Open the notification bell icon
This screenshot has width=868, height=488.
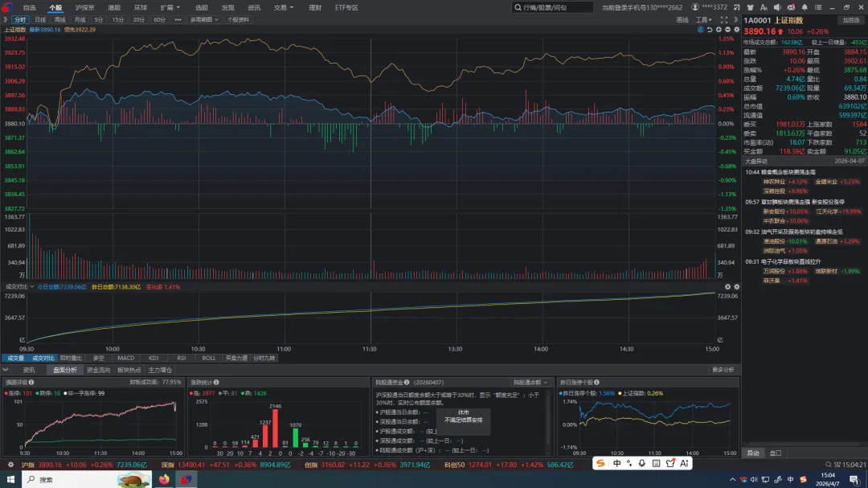tap(805, 7)
